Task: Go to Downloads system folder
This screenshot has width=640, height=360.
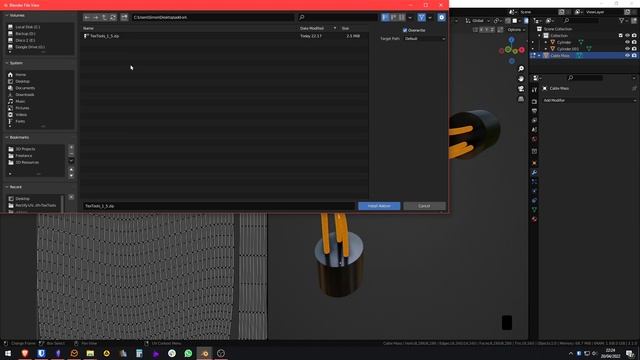Action: click(25, 95)
